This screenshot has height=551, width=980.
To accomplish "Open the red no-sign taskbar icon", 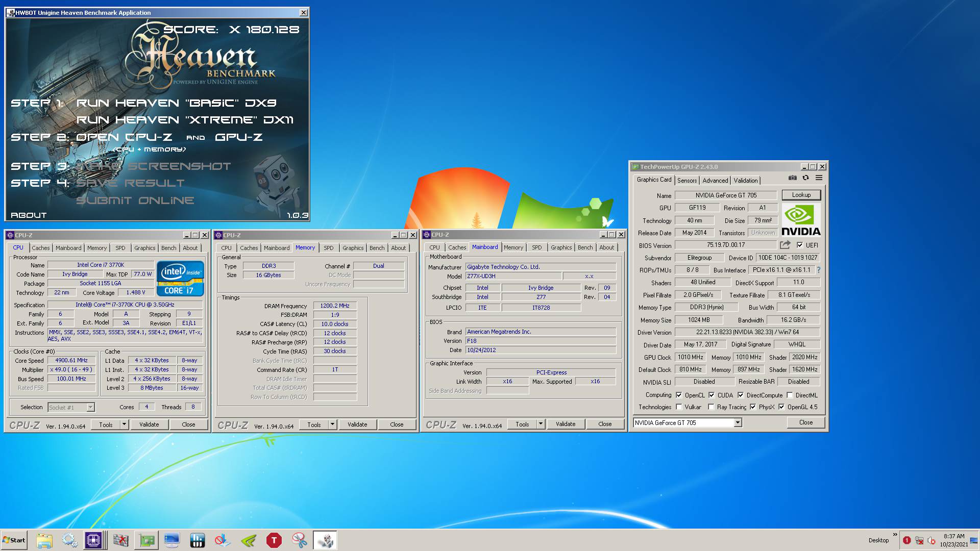I will click(223, 540).
